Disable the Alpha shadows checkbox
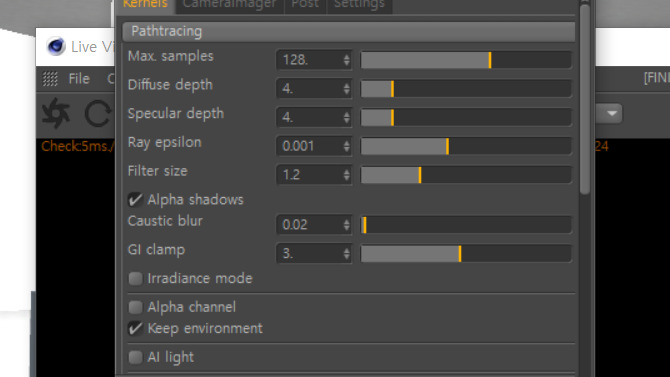 (135, 200)
